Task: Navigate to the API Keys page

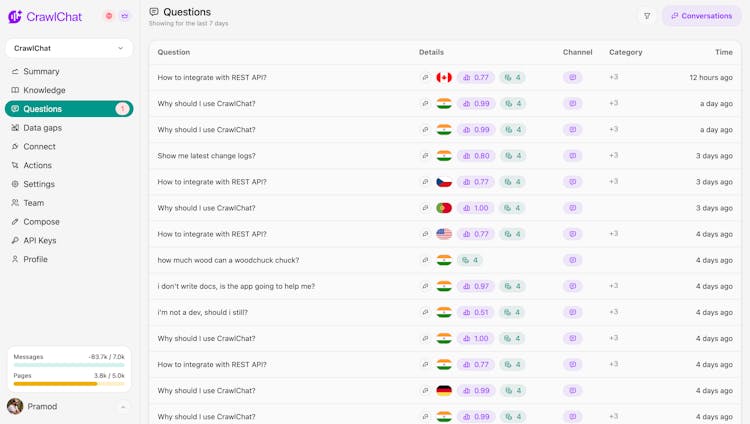Action: (40, 241)
